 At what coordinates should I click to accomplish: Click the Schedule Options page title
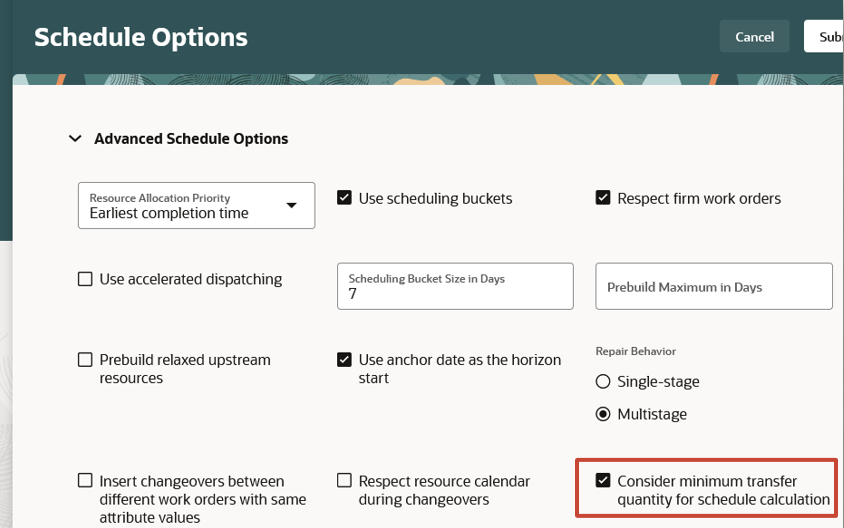pyautogui.click(x=141, y=38)
